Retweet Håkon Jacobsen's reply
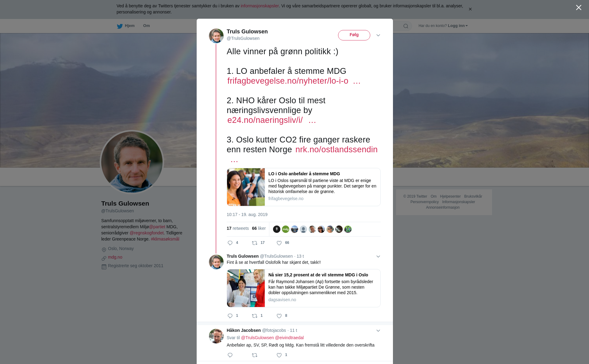This screenshot has width=589, height=364. click(x=255, y=355)
